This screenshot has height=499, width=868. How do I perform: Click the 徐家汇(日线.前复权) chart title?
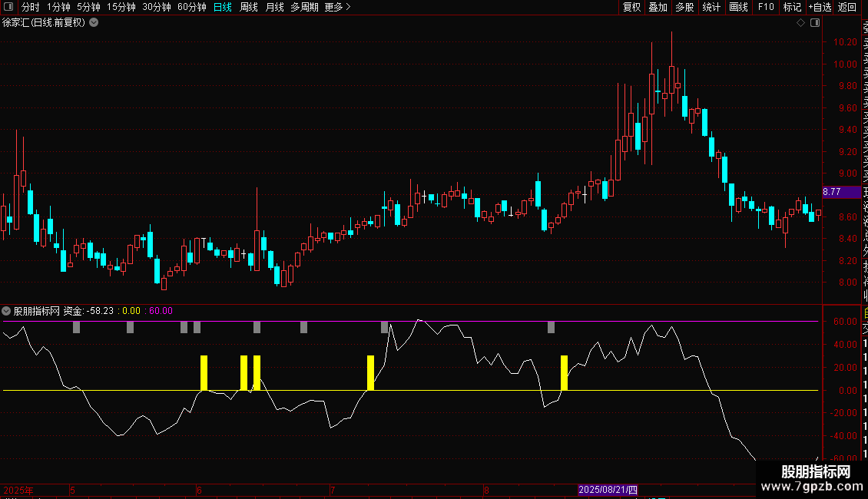(x=44, y=23)
